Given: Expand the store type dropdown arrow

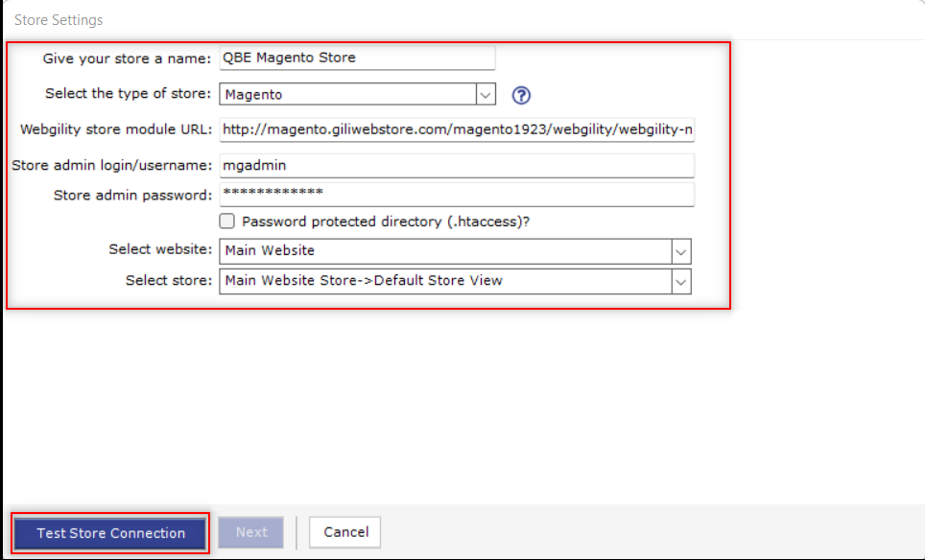Looking at the screenshot, I should tap(486, 94).
